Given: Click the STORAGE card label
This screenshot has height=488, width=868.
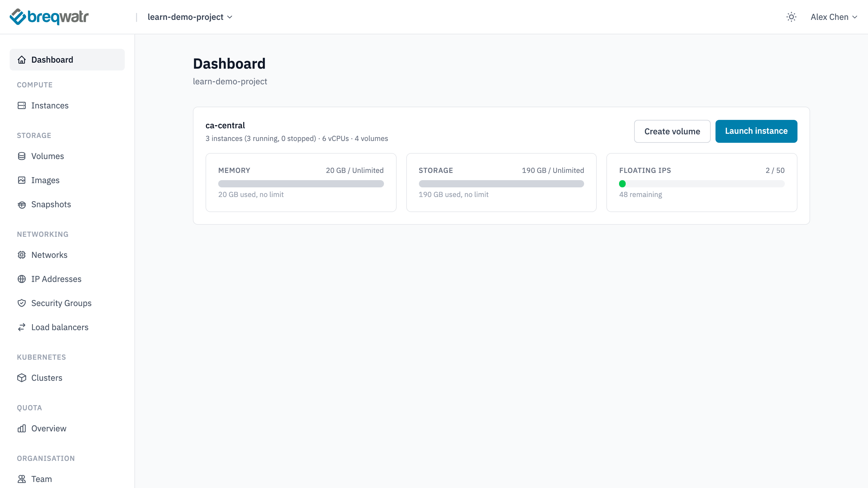Looking at the screenshot, I should coord(436,170).
